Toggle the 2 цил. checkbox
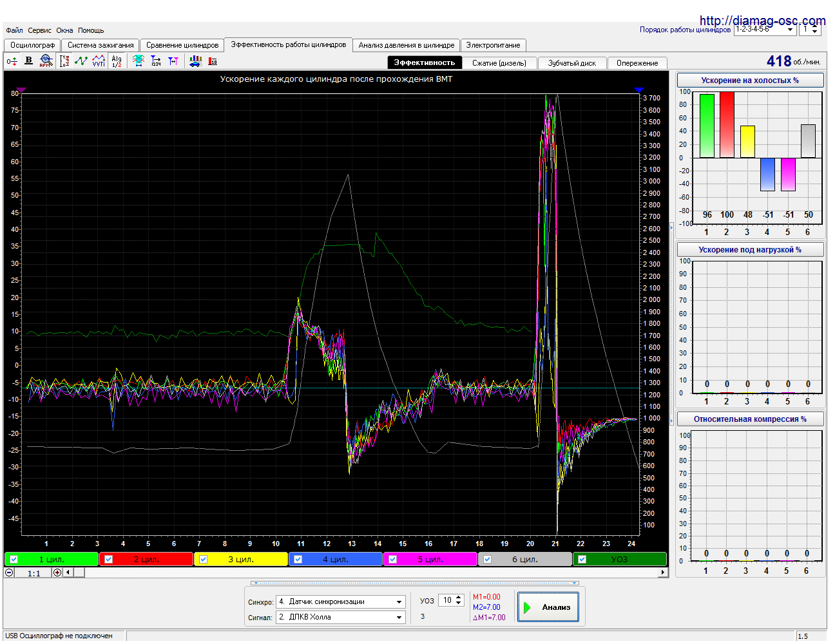Viewport: 835px width, 644px height. [109, 559]
